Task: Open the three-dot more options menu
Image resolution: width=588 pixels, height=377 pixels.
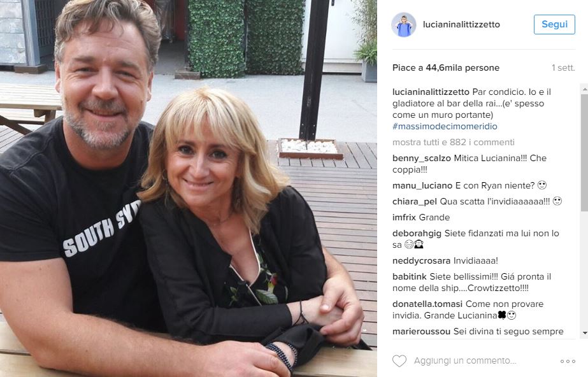Action: pos(568,361)
